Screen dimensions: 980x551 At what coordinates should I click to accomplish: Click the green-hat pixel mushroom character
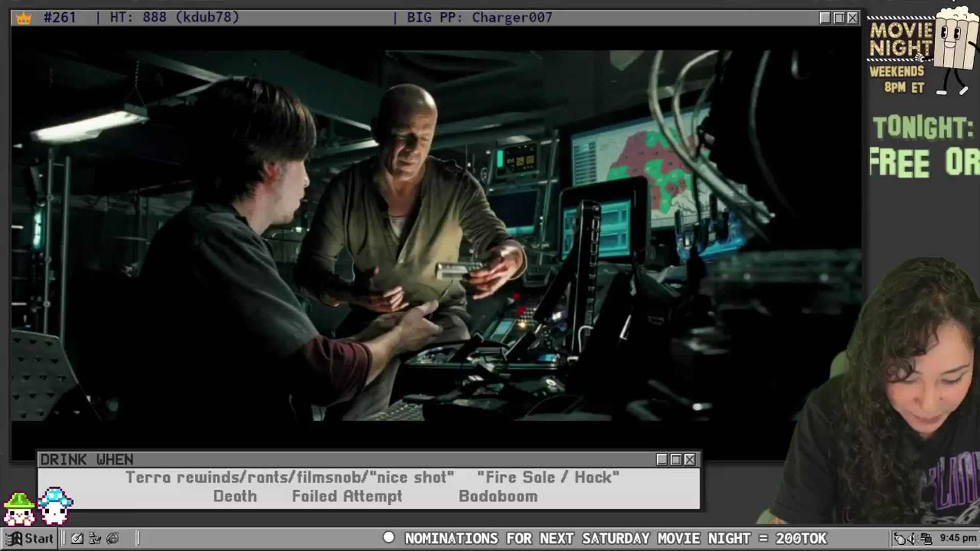click(x=19, y=509)
